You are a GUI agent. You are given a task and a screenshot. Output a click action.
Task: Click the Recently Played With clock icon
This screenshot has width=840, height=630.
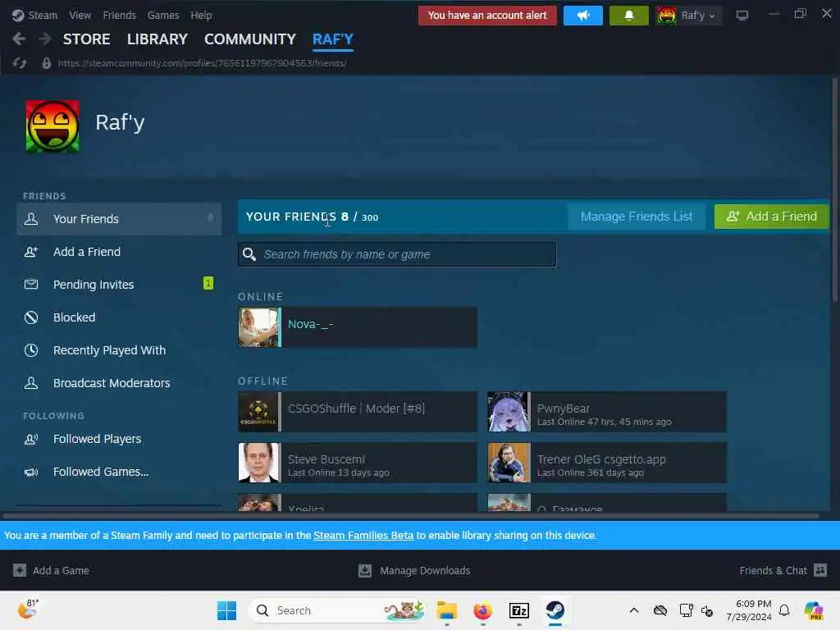click(31, 350)
